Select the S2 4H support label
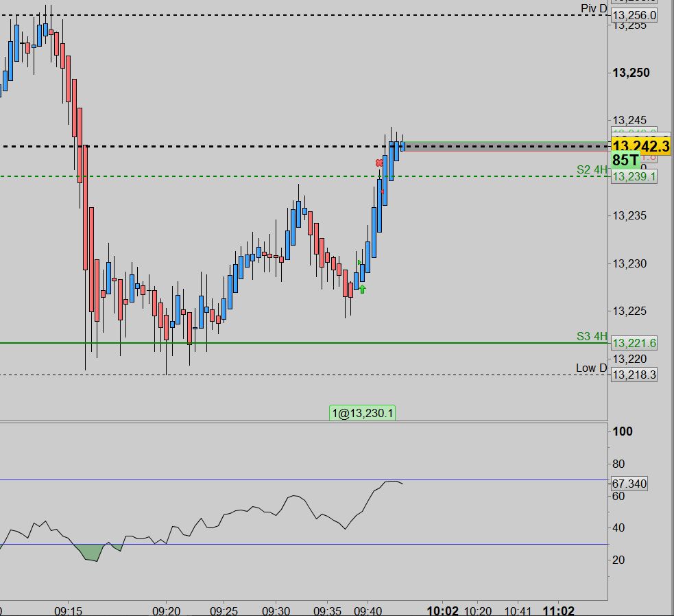 click(592, 170)
